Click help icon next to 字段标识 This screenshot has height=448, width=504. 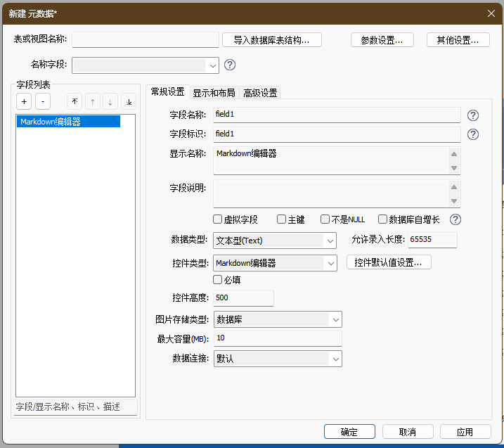(x=473, y=134)
